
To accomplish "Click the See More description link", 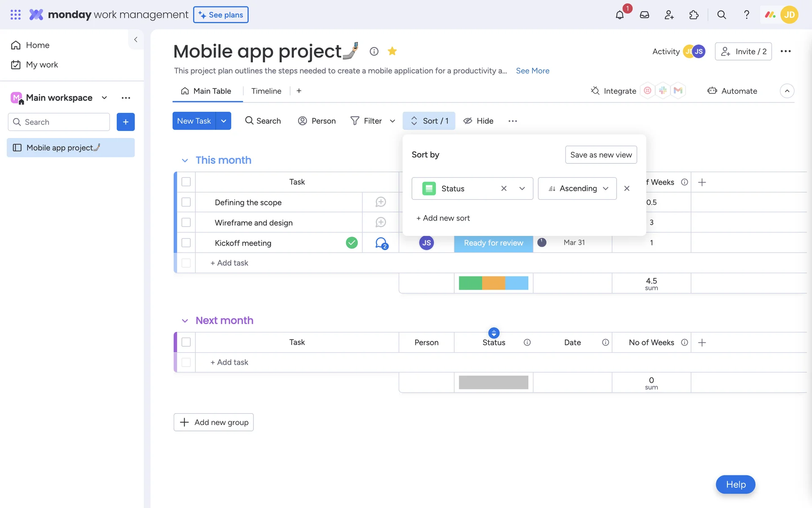I will pyautogui.click(x=532, y=71).
